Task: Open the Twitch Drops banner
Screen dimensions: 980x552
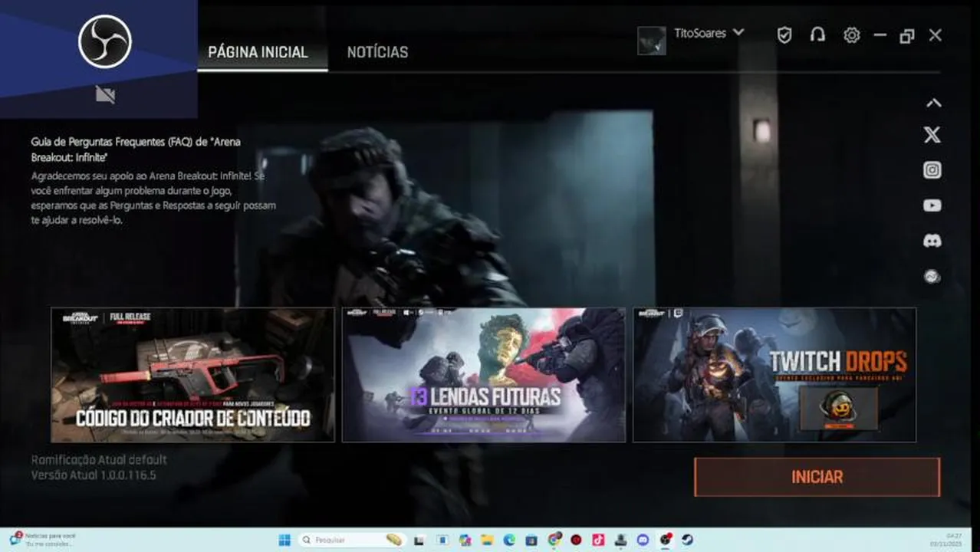Action: click(x=774, y=375)
